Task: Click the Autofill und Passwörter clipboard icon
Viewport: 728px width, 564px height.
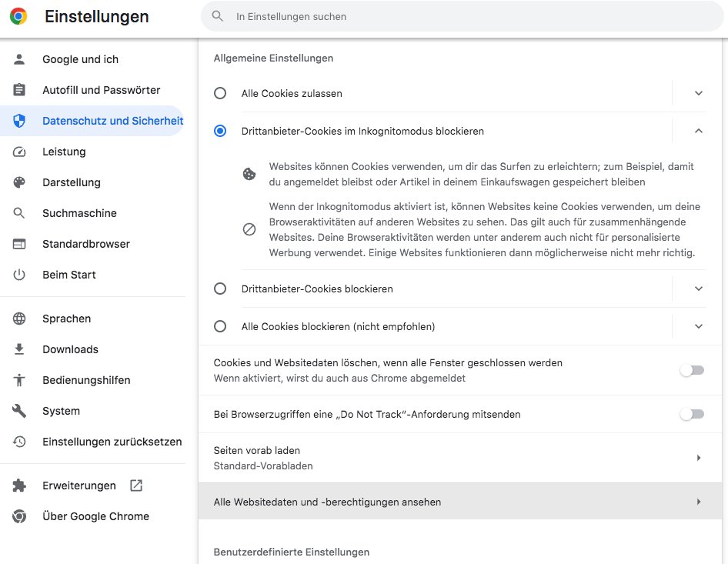Action: (19, 90)
